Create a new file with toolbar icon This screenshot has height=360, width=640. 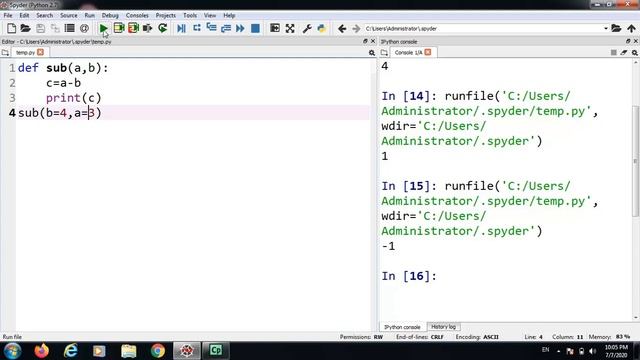[11, 28]
